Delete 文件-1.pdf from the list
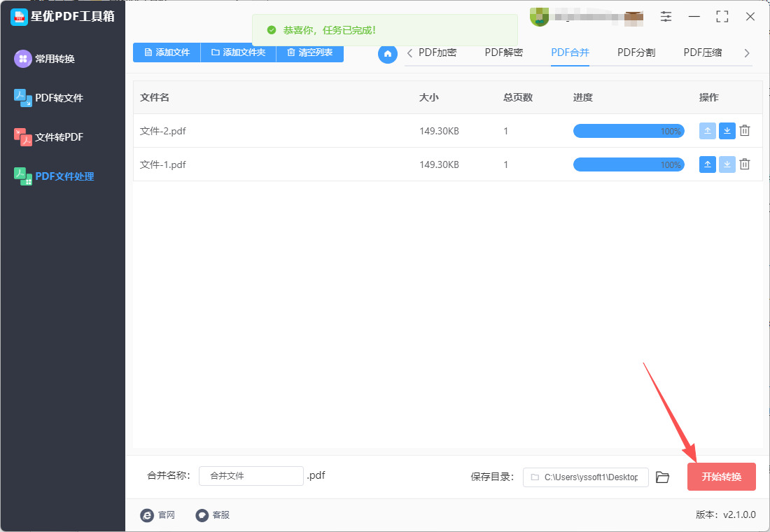770x532 pixels. point(745,164)
